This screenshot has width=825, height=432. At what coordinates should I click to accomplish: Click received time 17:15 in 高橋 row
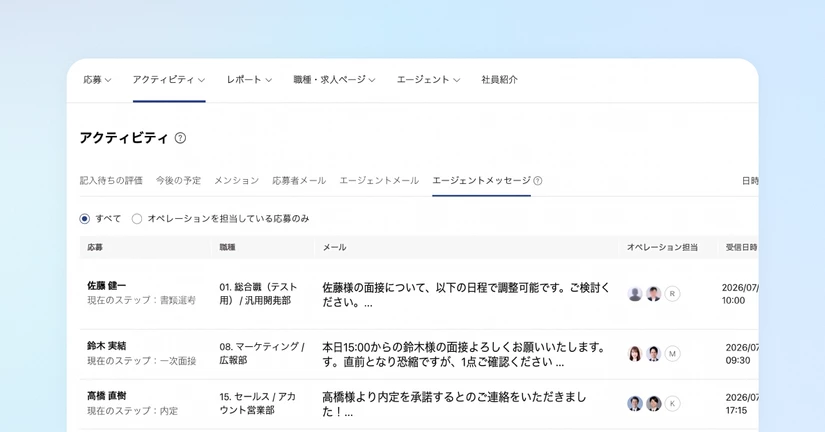pyautogui.click(x=736, y=410)
